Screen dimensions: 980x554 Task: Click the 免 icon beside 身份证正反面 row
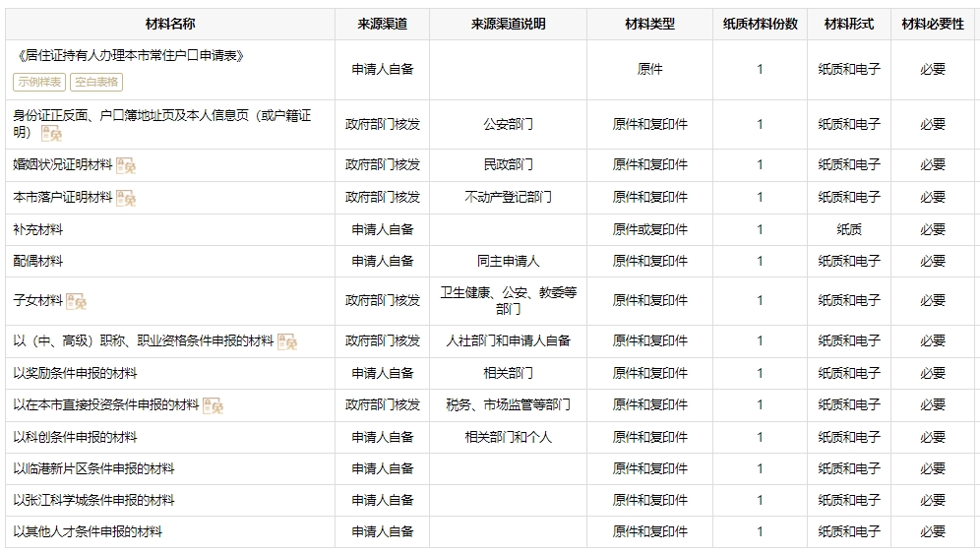[51, 133]
